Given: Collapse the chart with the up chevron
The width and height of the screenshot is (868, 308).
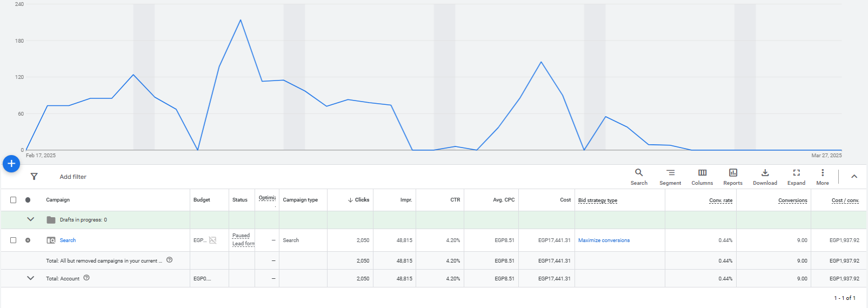Looking at the screenshot, I should [854, 177].
